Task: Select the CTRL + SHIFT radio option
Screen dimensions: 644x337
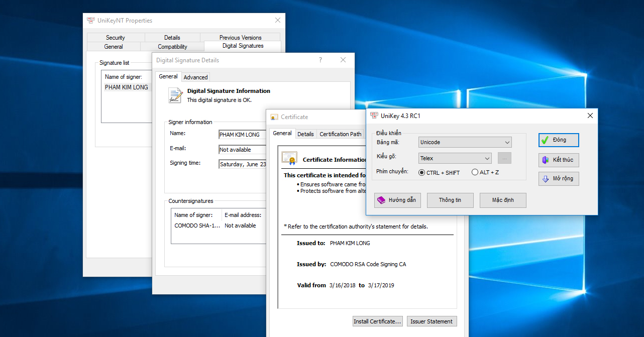Action: pyautogui.click(x=439, y=173)
